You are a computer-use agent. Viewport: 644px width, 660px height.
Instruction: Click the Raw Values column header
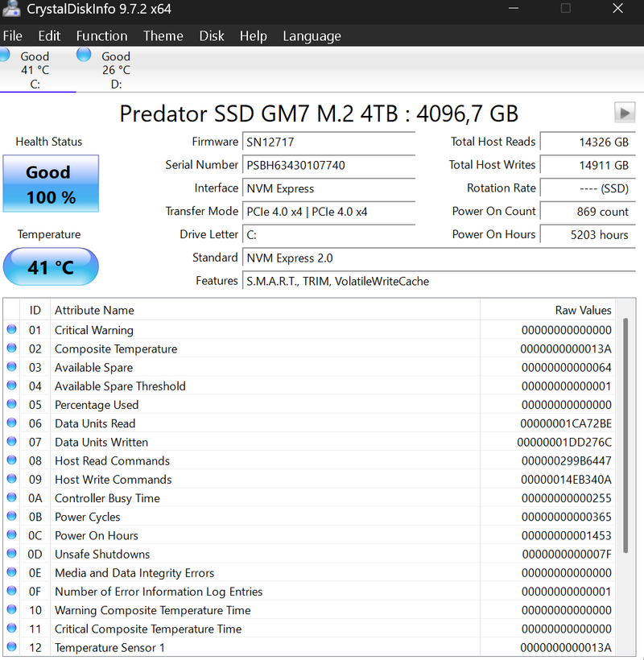(547, 310)
